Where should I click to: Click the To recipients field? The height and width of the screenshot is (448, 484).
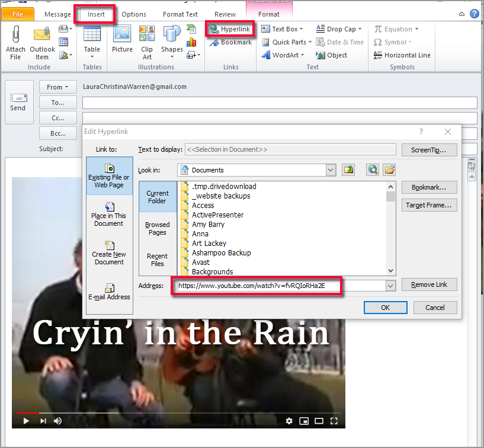coord(280,103)
